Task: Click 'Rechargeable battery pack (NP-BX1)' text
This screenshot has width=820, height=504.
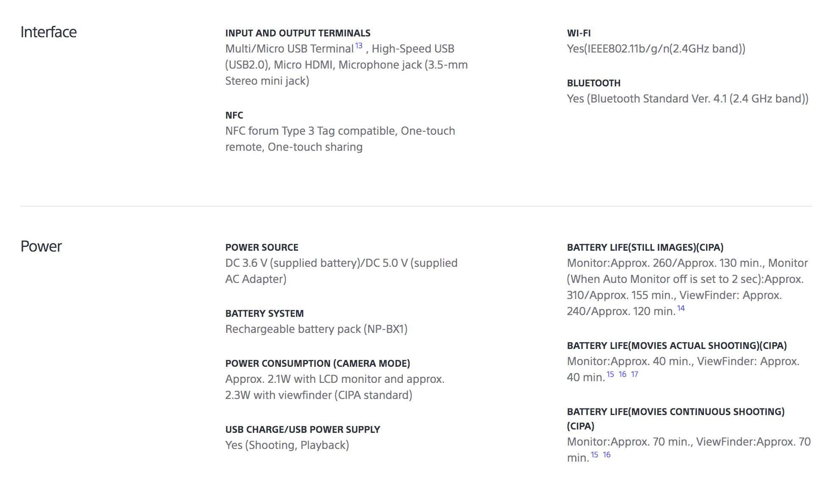Action: click(316, 329)
